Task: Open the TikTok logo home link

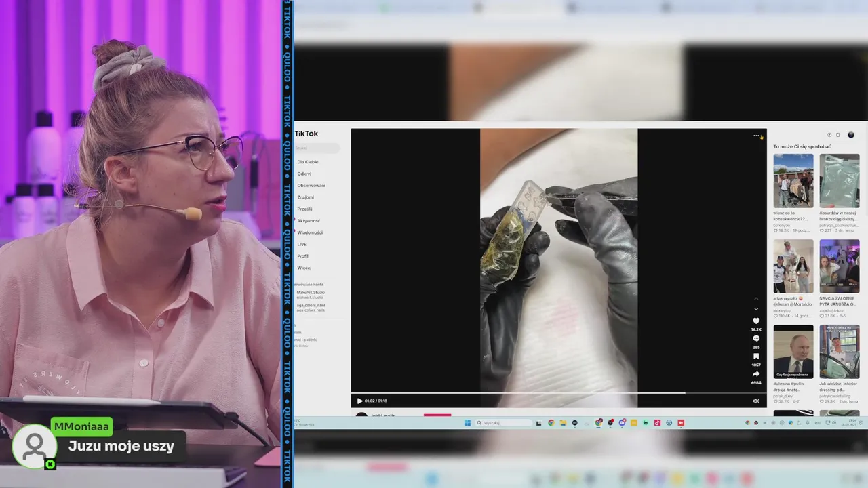Action: pos(307,134)
